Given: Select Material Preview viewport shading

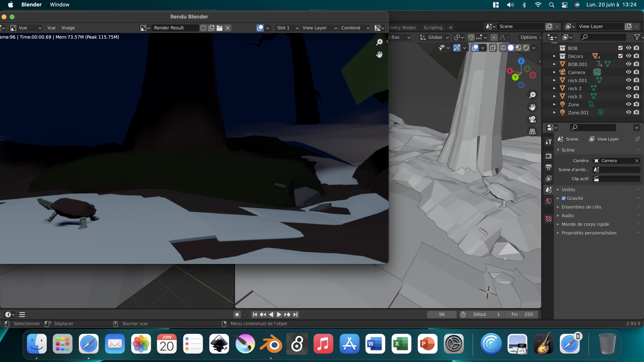Looking at the screenshot, I should click(518, 48).
